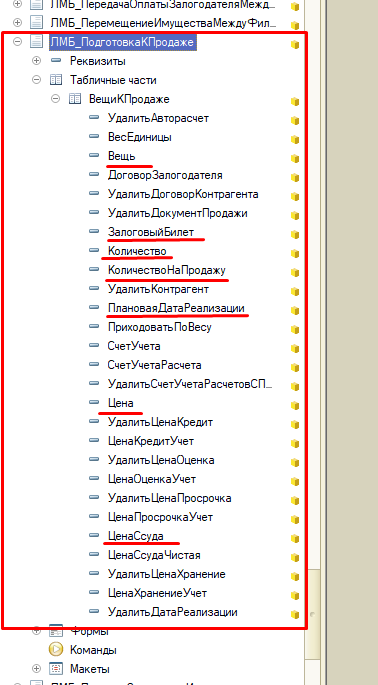Collapse the ЛМБ_ПодготовкаКПродаже node

click(x=17, y=42)
